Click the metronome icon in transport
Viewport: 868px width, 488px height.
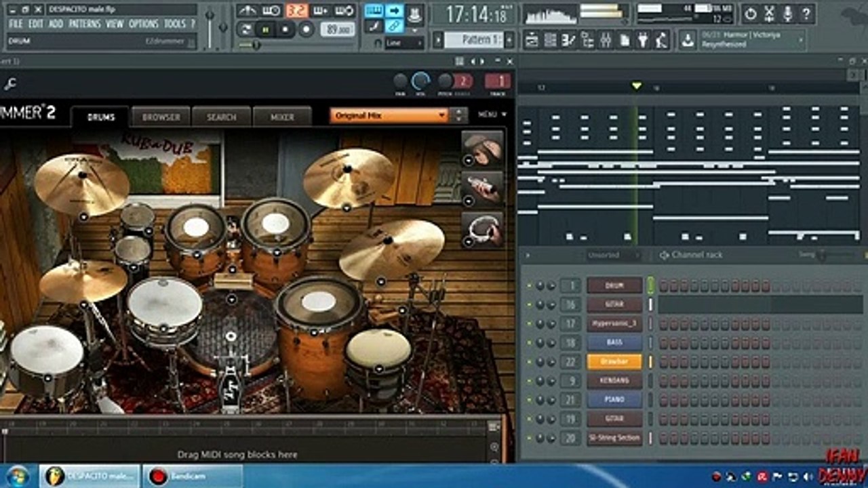pyautogui.click(x=248, y=11)
